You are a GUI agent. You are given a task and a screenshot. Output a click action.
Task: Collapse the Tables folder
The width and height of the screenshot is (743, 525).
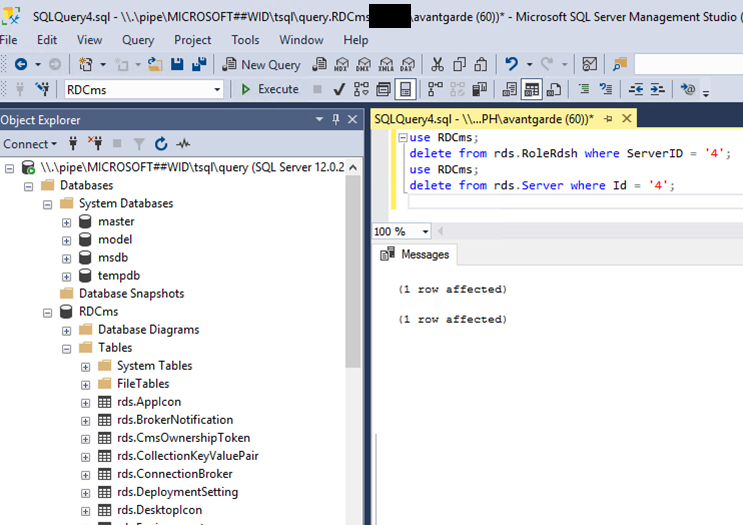[66, 349]
